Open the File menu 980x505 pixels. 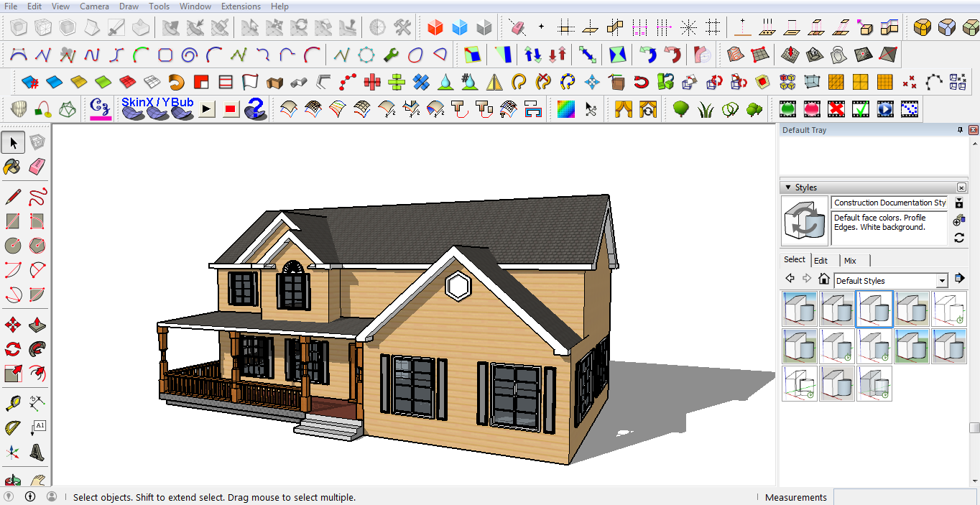pyautogui.click(x=11, y=6)
